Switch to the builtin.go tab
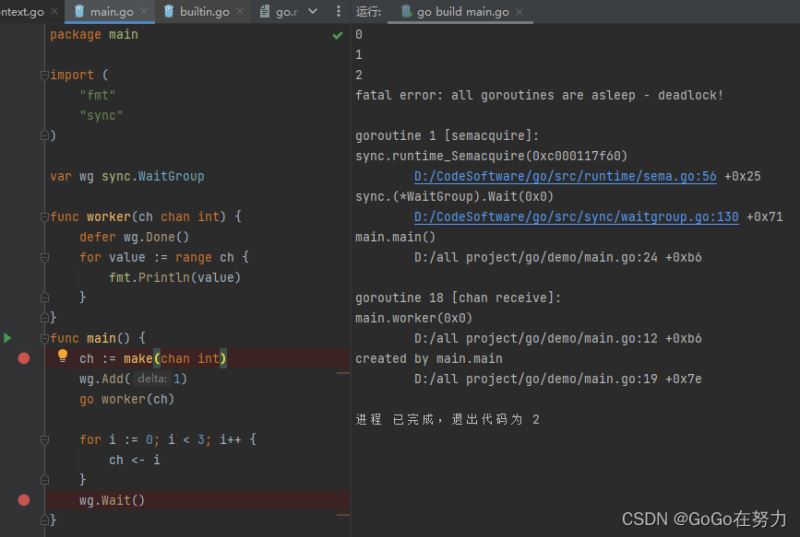 pyautogui.click(x=204, y=12)
